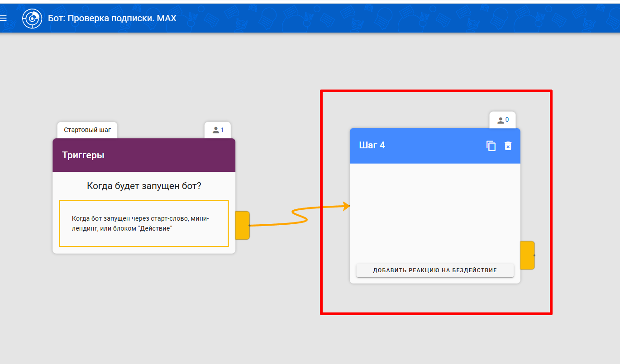Click the subscriber count "0" on Шаг 4

[507, 120]
